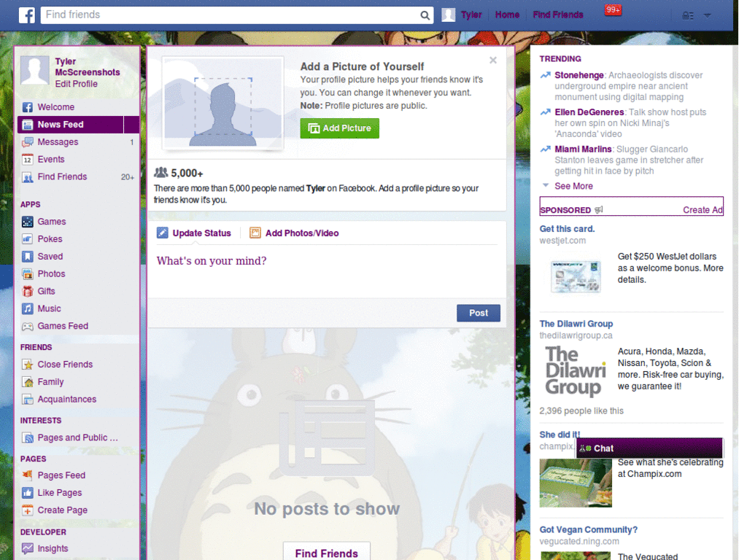
Task: Click the Music note icon
Action: (28, 308)
